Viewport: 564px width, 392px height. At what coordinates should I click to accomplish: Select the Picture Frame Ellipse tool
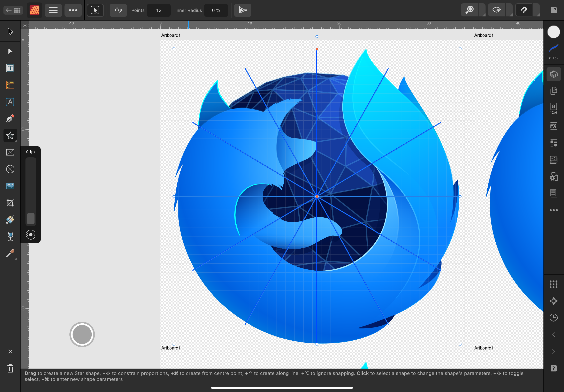pyautogui.click(x=10, y=169)
